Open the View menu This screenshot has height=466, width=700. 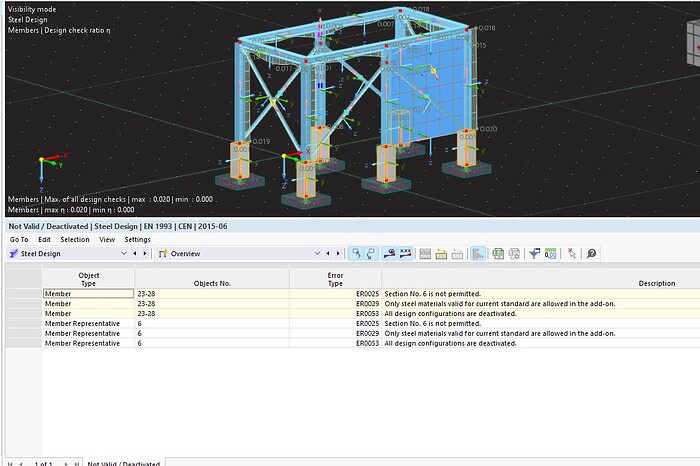[x=107, y=240]
